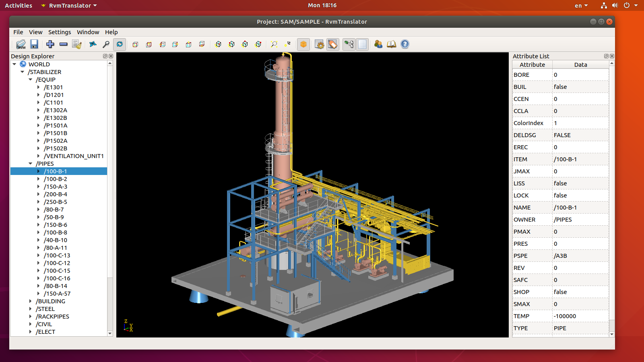Toggle the orange tag toolbar button
This screenshot has height=362, width=644.
coord(333,44)
